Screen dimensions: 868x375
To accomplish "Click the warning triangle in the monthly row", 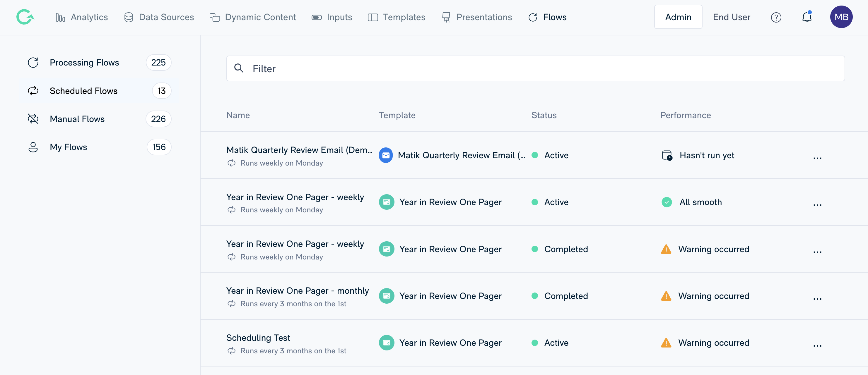I will click(666, 296).
